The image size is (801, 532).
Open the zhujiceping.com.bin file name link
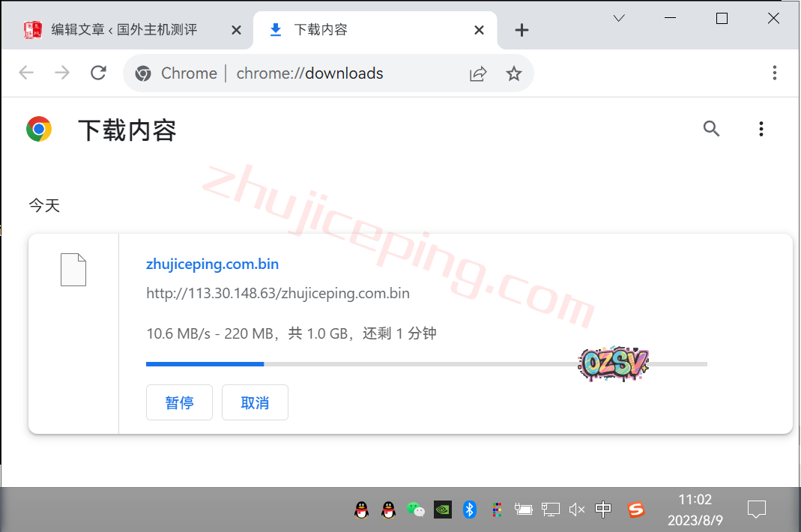[x=212, y=264]
